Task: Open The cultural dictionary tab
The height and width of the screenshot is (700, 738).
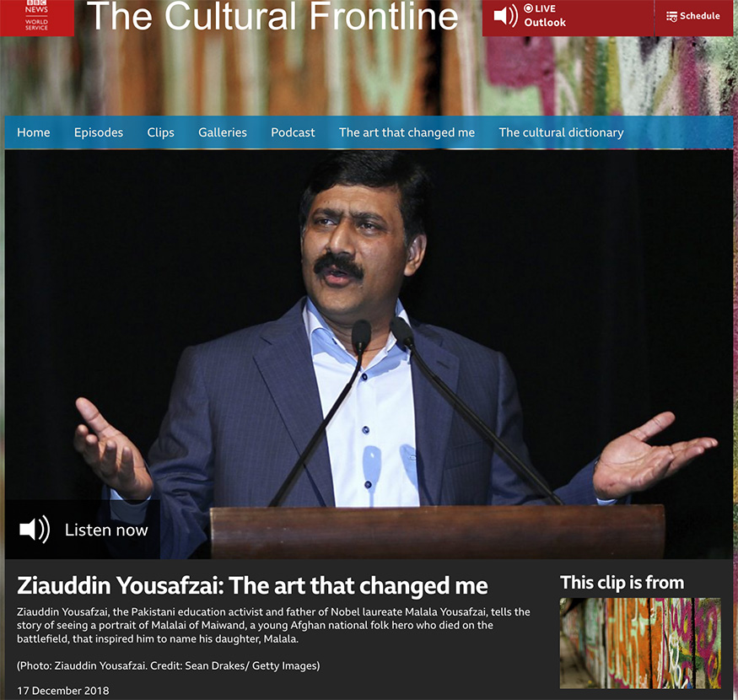Action: tap(561, 132)
